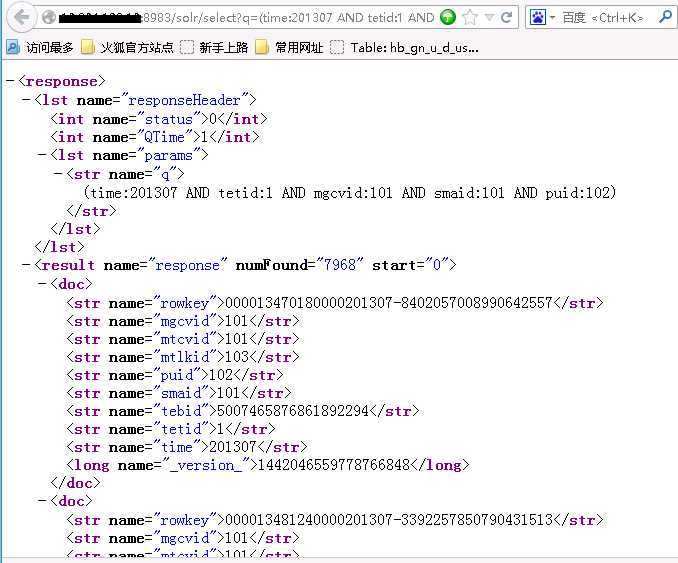Click the mtlkid 103 line
This screenshot has height=563, width=678.
coord(183,357)
